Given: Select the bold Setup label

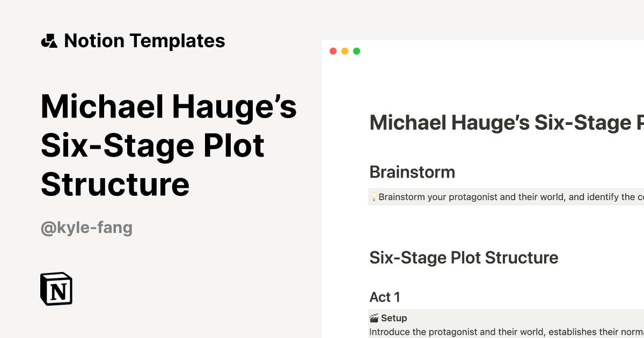Looking at the screenshot, I should pyautogui.click(x=394, y=318).
